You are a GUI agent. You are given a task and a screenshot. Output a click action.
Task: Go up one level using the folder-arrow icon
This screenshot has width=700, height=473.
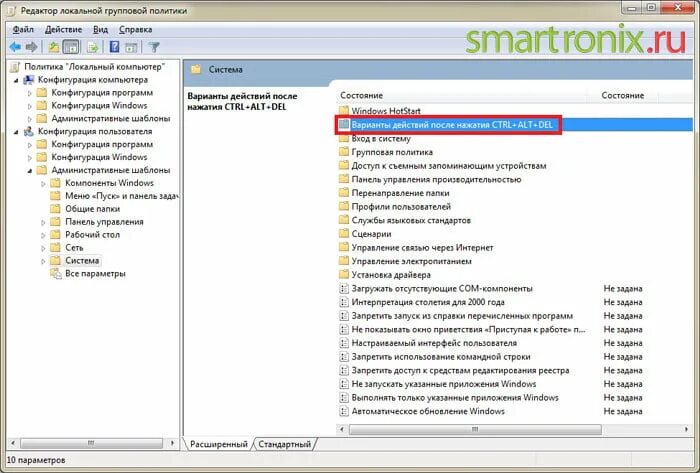(x=54, y=47)
